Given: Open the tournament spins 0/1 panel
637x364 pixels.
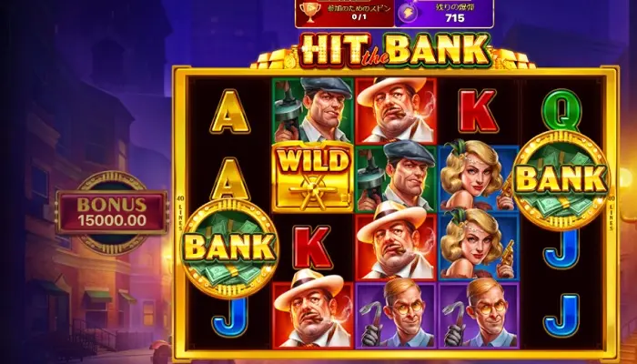Looking at the screenshot, I should tap(345, 13).
